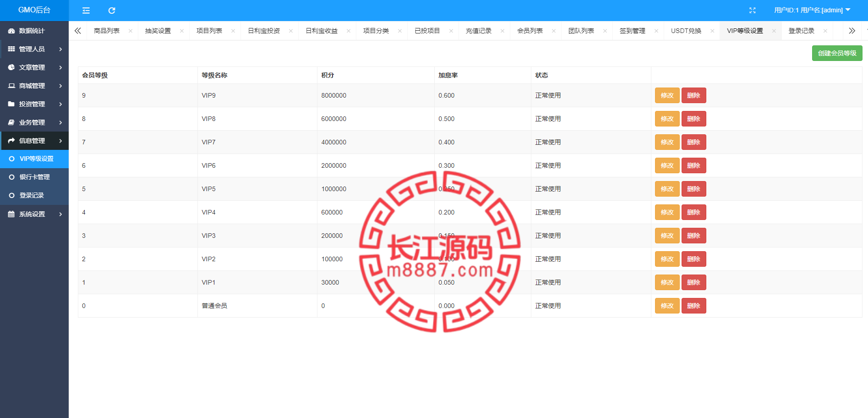Click 删除 for VIP4 row
The height and width of the screenshot is (418, 868).
tap(693, 212)
